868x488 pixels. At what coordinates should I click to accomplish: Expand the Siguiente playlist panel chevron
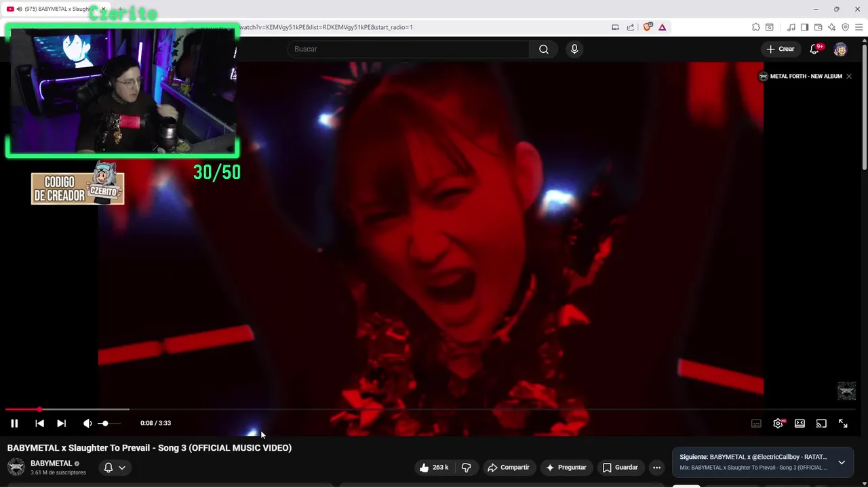pyautogui.click(x=842, y=462)
